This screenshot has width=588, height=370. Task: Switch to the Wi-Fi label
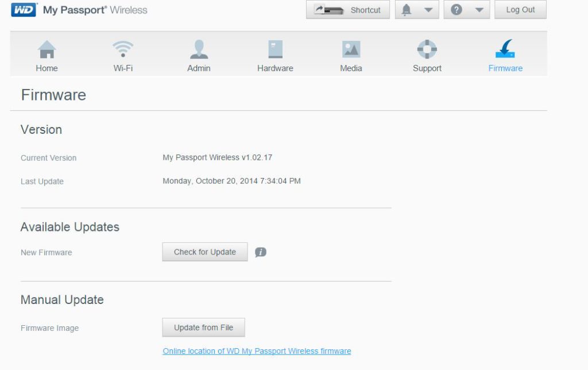(x=123, y=68)
